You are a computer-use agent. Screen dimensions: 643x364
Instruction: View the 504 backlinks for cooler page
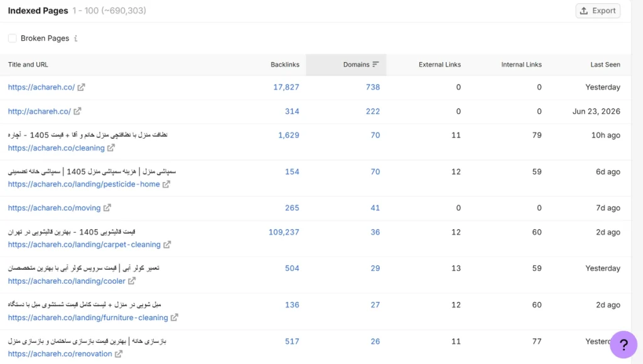[292, 268]
